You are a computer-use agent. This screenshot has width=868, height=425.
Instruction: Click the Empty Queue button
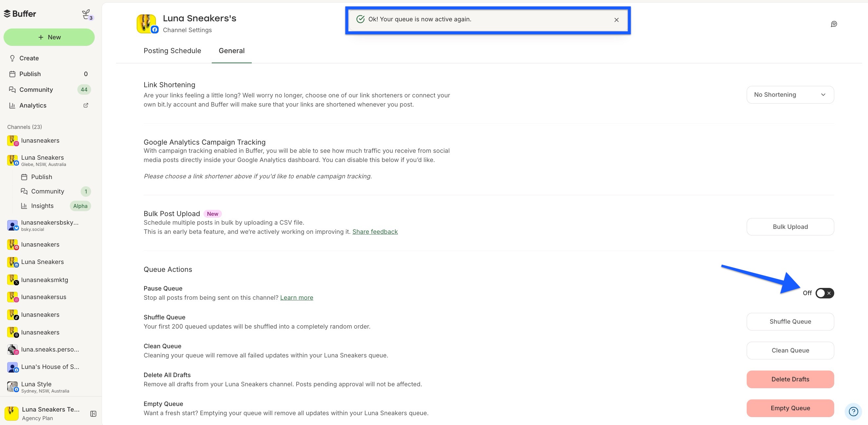(x=790, y=408)
